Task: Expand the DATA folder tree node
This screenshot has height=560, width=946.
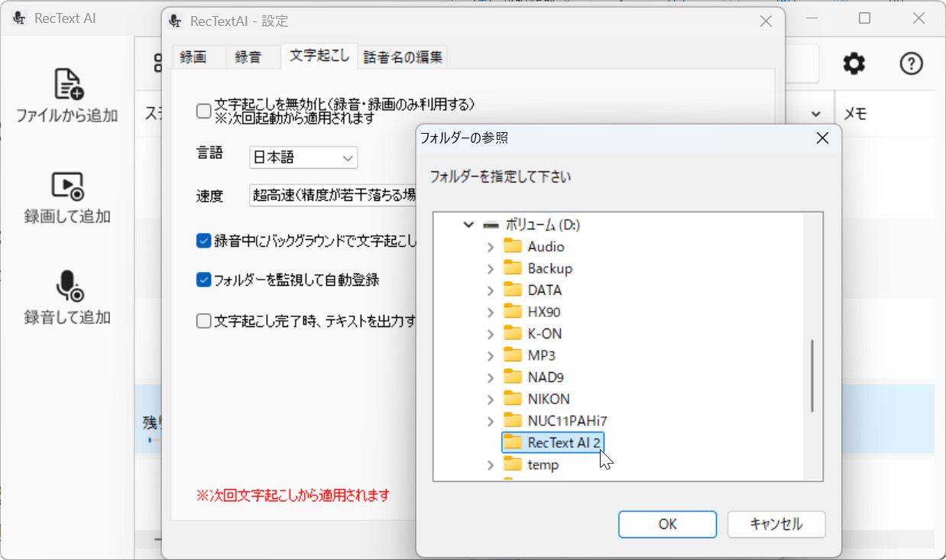Action: click(x=491, y=290)
